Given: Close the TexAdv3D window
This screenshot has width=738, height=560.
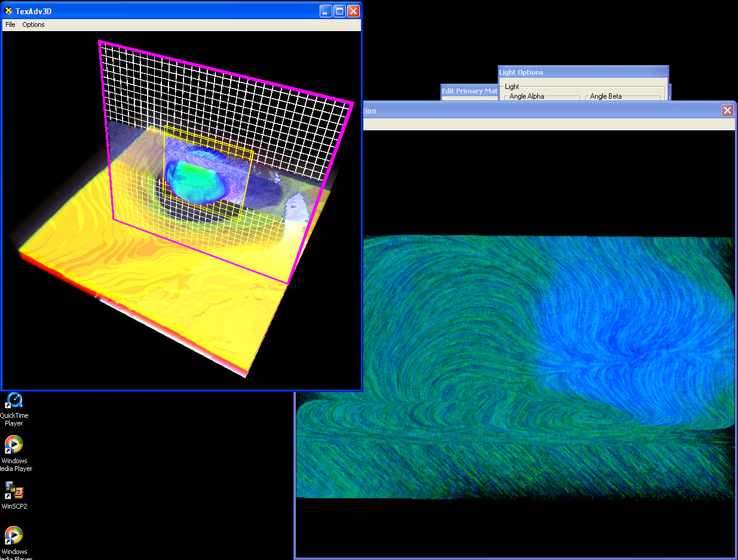Looking at the screenshot, I should 353,11.
